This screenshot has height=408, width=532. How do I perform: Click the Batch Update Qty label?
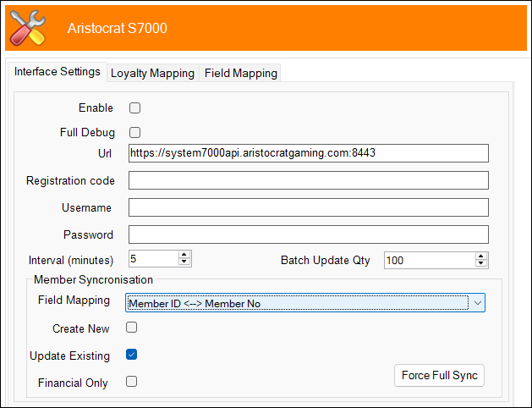point(326,261)
